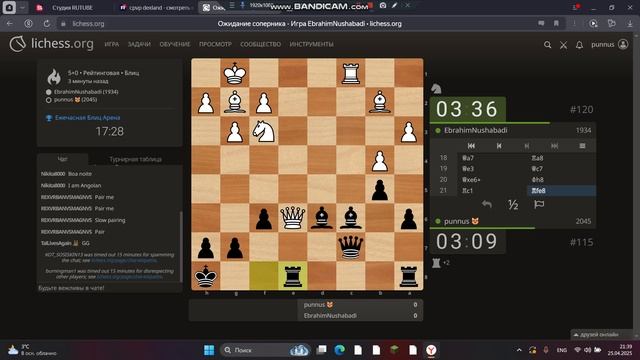This screenshot has width=640, height=360.
Task: Open ПРОСМОТР menu
Action: pos(215,44)
